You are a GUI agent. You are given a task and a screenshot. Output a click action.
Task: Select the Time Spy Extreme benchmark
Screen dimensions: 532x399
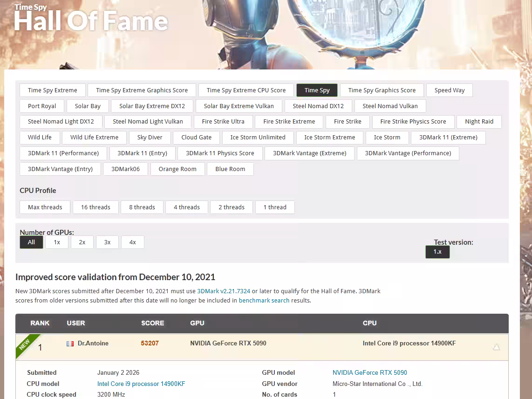(53, 90)
